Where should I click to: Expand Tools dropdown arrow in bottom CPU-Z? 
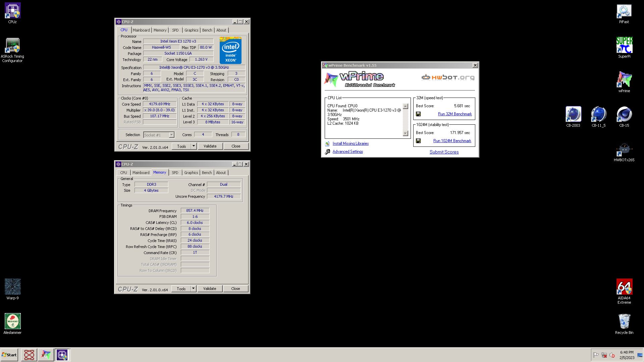pyautogui.click(x=193, y=289)
